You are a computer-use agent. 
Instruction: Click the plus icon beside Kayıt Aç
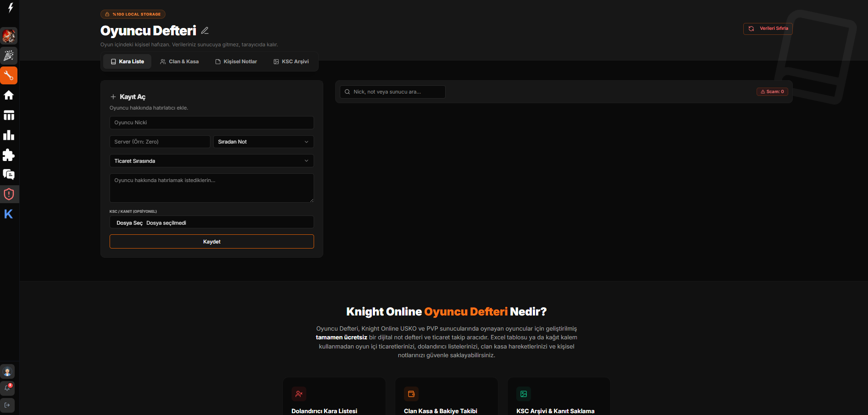pos(113,97)
